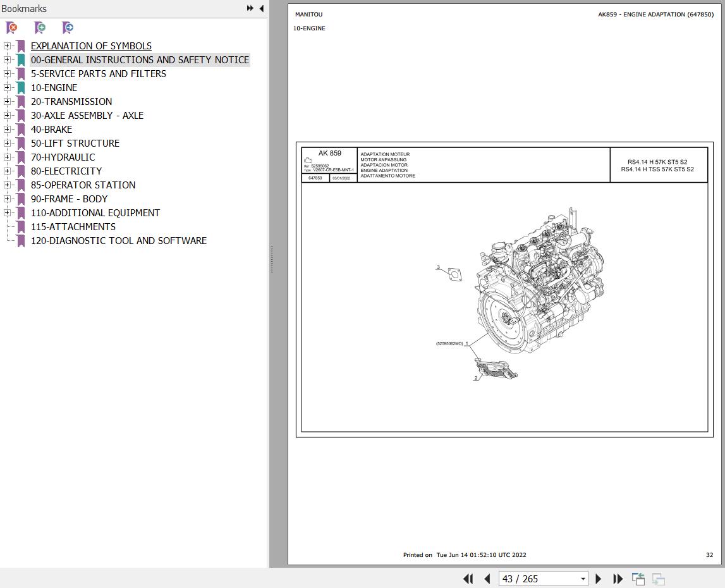Click the delete bookmark icon

(x=11, y=28)
